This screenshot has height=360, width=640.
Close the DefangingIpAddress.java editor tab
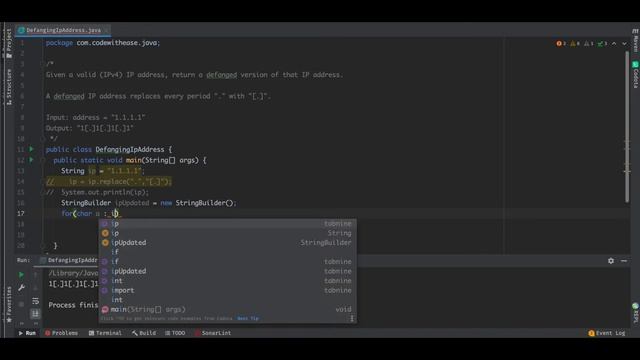coord(106,30)
